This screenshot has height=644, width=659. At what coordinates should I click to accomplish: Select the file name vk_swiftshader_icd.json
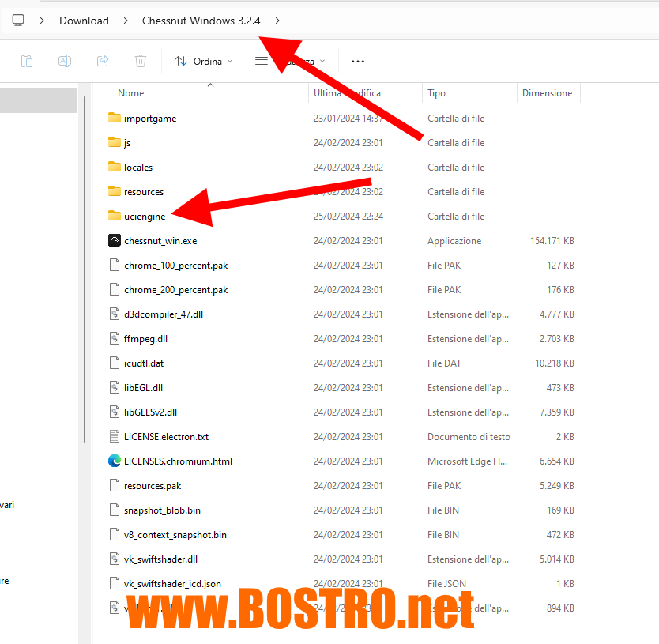[x=172, y=584]
